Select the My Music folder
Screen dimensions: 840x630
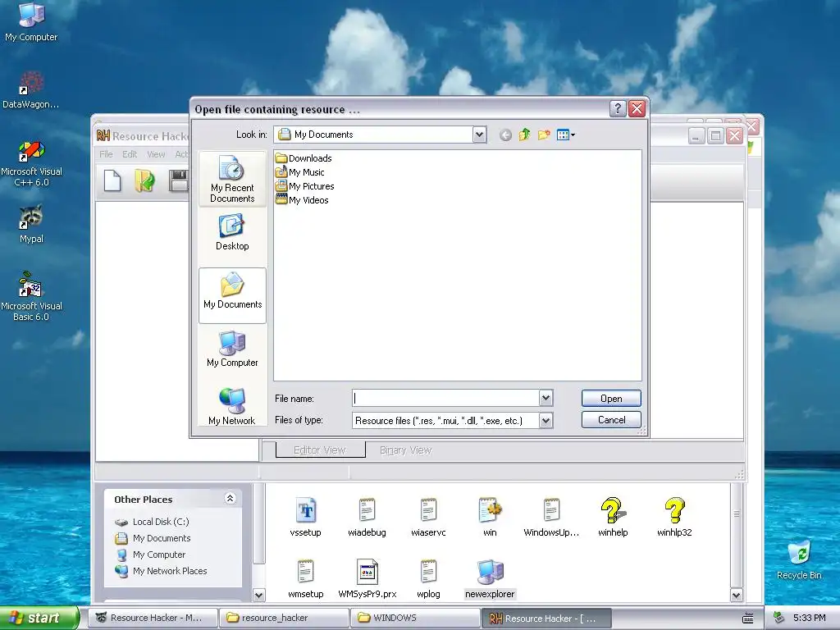click(300, 172)
